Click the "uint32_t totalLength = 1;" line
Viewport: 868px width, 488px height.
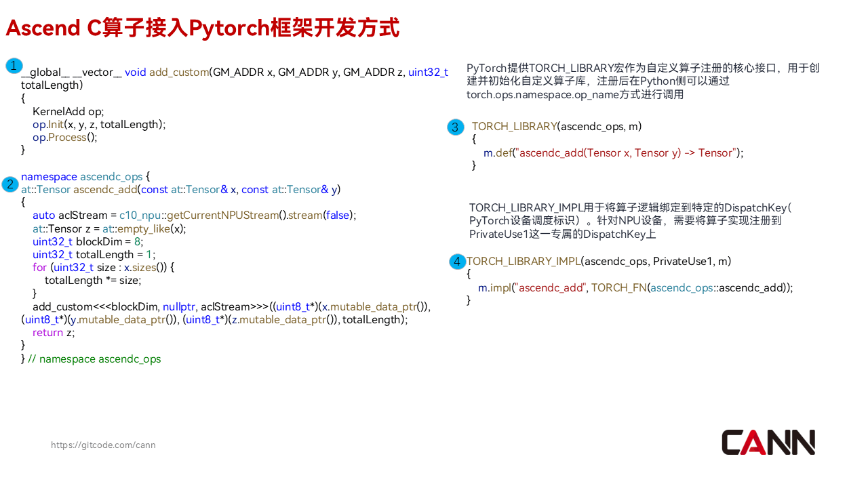94,254
